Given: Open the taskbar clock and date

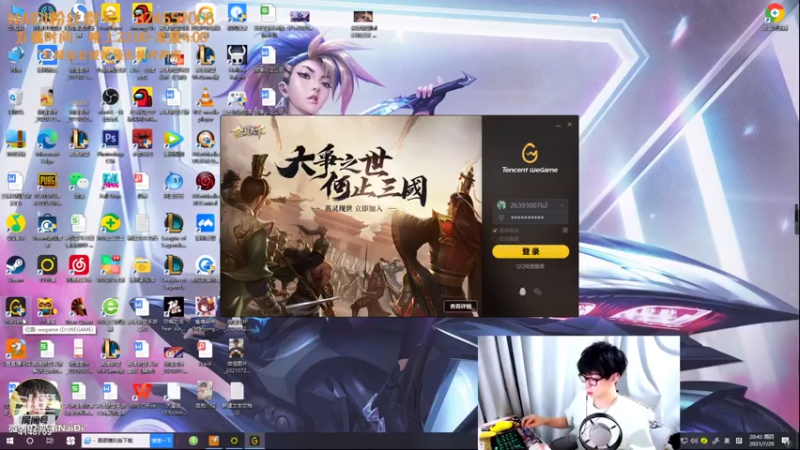Looking at the screenshot, I should click(761, 441).
